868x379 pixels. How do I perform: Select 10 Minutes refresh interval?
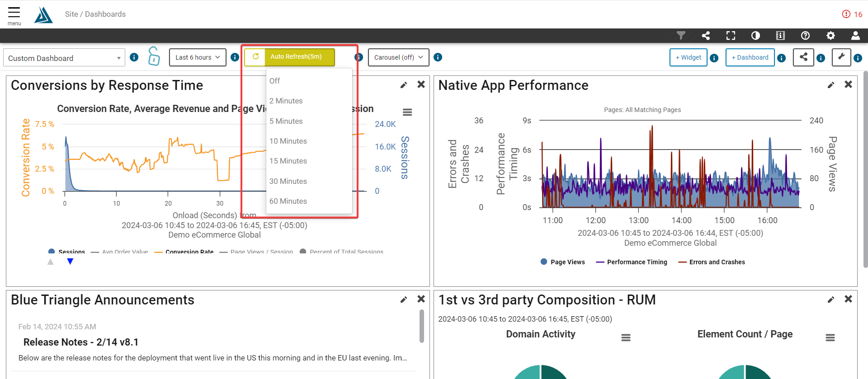(x=309, y=141)
